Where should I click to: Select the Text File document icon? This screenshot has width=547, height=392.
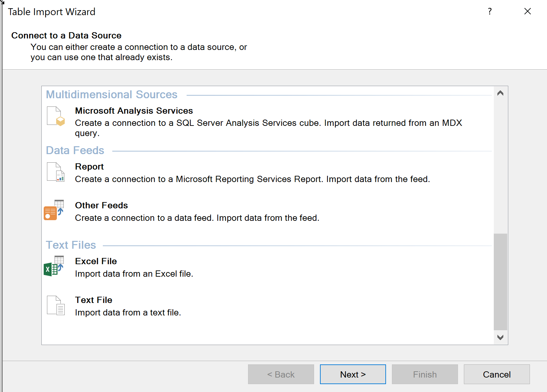coord(56,305)
